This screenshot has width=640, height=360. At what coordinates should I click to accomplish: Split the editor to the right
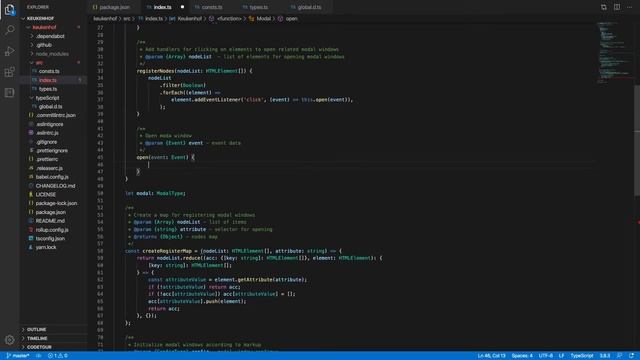coord(617,7)
